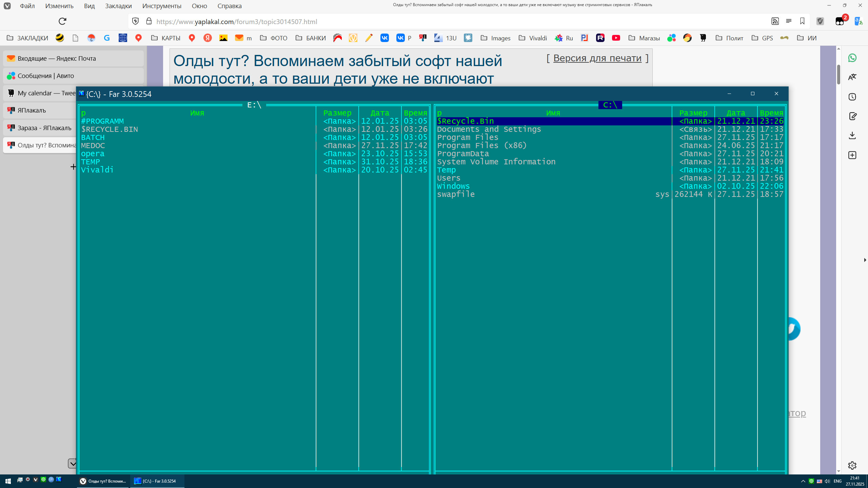This screenshot has width=868, height=488.
Task: Switch to Зараза - ЯПлакалъ tab
Action: click(40, 128)
